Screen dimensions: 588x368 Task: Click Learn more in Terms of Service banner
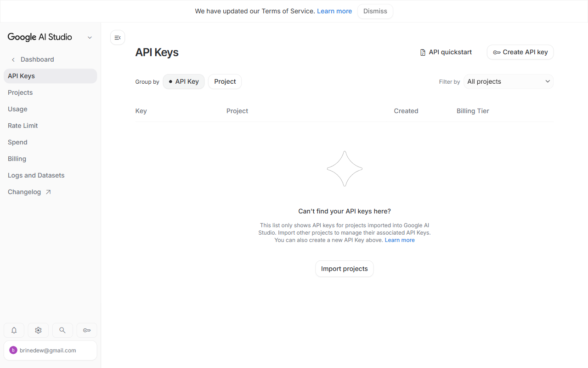coord(334,11)
